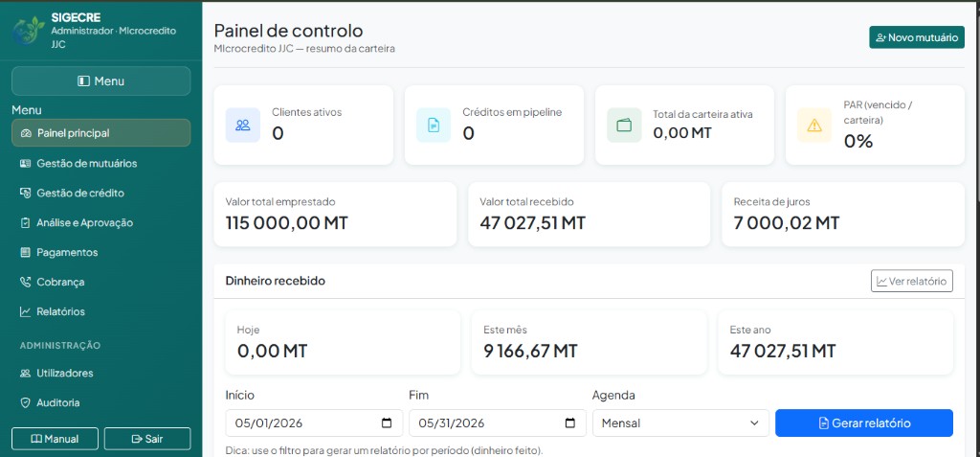Click the Painel de controlo heading
The width and height of the screenshot is (980, 457).
tap(288, 30)
